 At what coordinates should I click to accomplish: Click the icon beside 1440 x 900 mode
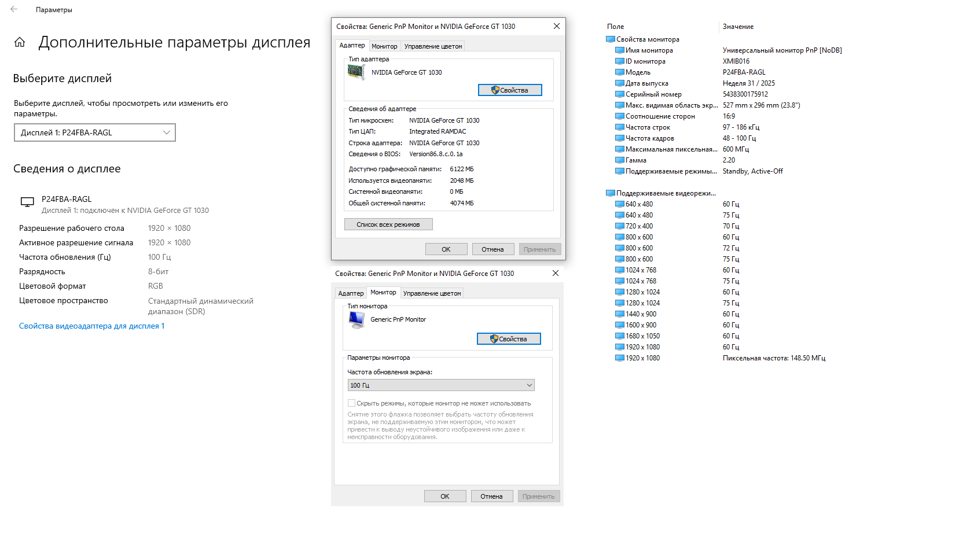[619, 314]
